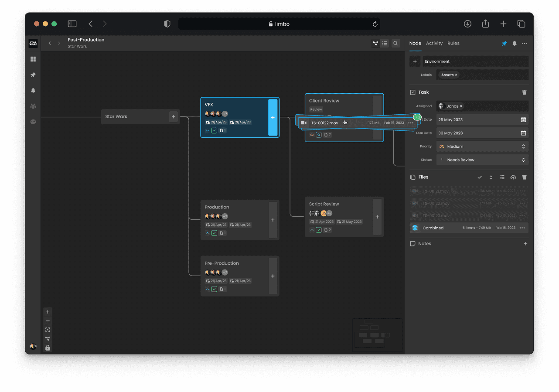
Task: Click the Client Review node's status indicator
Action: tap(319, 135)
